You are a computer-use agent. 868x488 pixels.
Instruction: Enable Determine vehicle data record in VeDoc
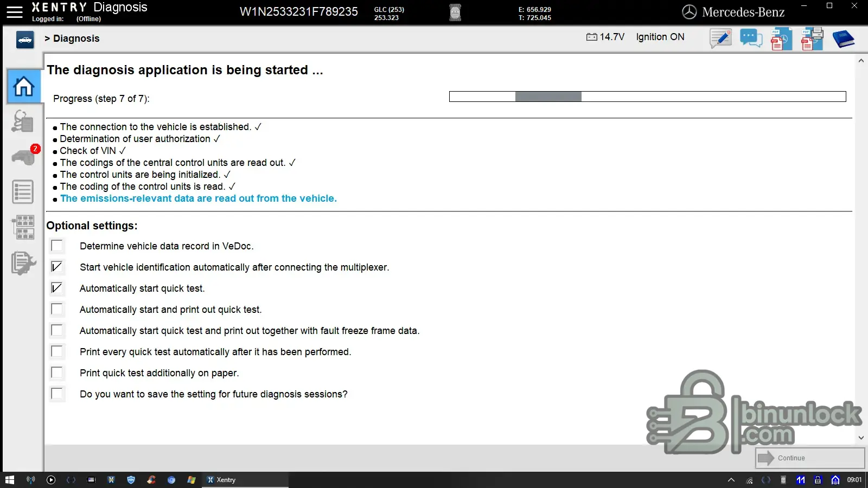(x=57, y=246)
